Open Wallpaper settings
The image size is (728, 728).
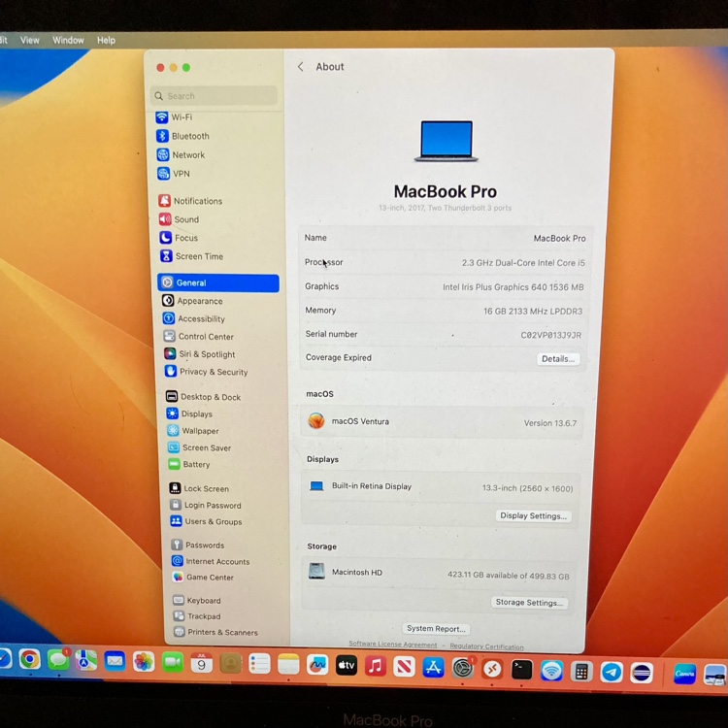(193, 431)
